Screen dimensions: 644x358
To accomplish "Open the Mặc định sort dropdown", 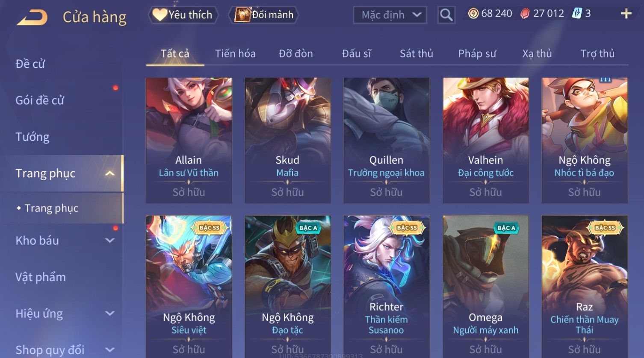I will tap(390, 15).
